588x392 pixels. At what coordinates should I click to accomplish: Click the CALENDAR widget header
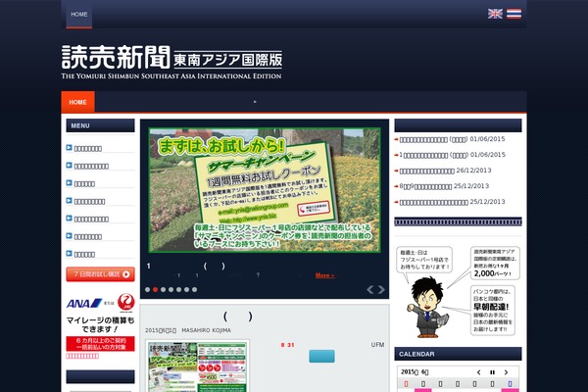458,354
